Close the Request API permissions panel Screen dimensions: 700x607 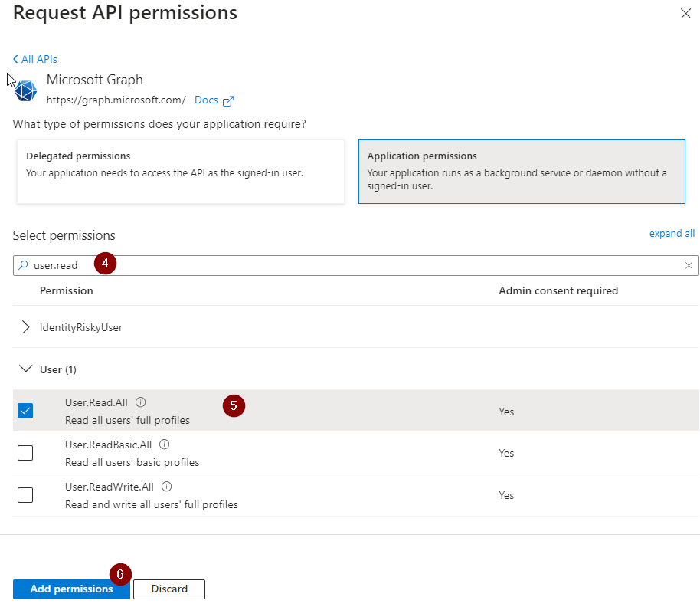(x=685, y=13)
